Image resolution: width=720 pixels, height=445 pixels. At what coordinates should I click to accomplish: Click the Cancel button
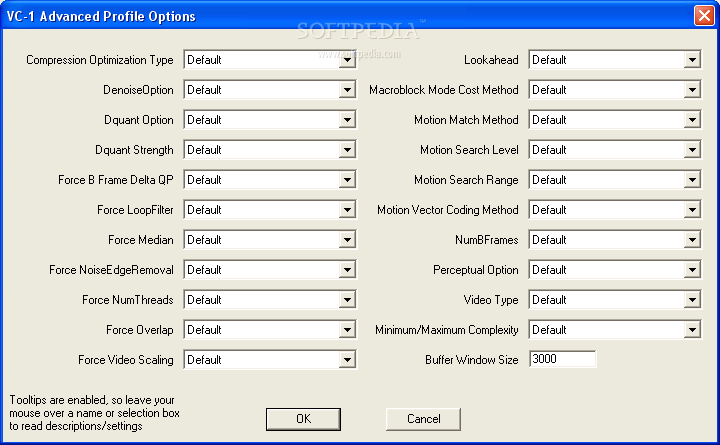coord(423,419)
